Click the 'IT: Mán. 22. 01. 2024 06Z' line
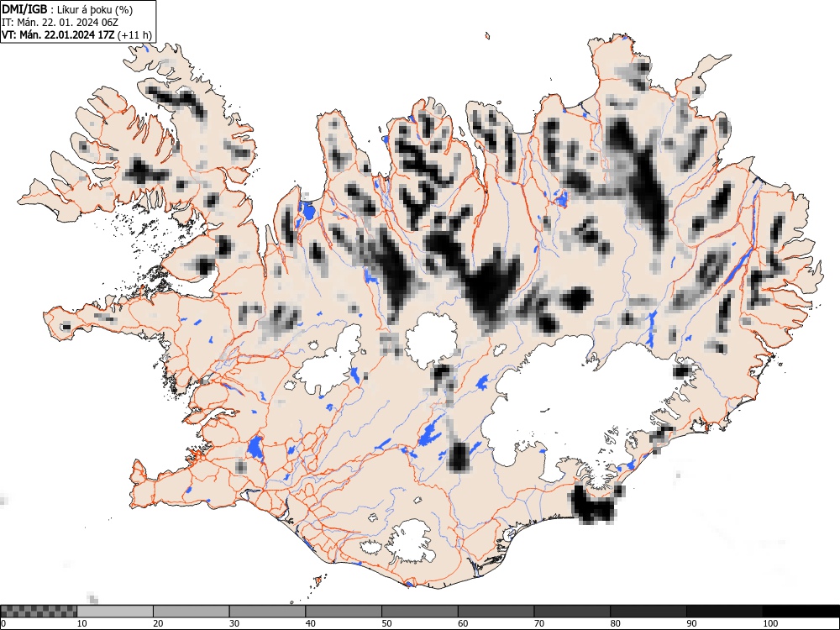This screenshot has width=840, height=630. [60, 23]
